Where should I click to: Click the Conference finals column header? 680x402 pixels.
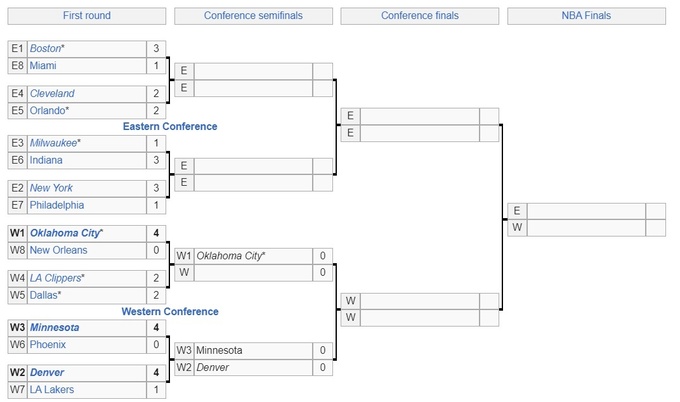(421, 16)
